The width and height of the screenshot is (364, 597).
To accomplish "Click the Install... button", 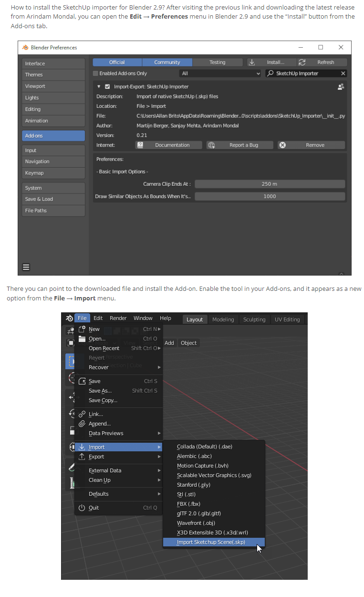I will pos(271,62).
